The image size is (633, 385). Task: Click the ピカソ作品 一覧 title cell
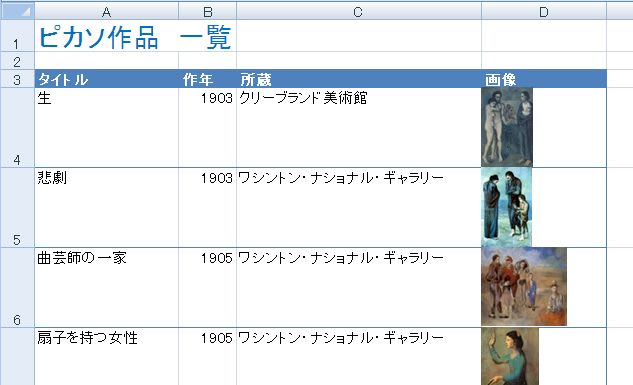click(135, 36)
